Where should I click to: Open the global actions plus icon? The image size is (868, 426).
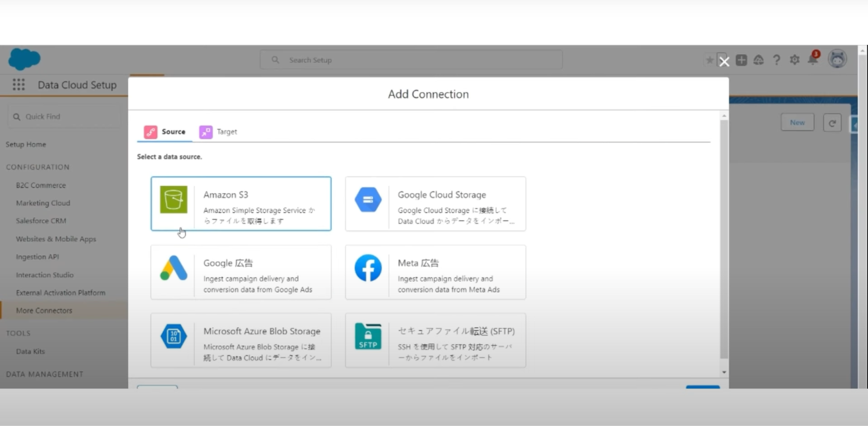[x=741, y=60]
